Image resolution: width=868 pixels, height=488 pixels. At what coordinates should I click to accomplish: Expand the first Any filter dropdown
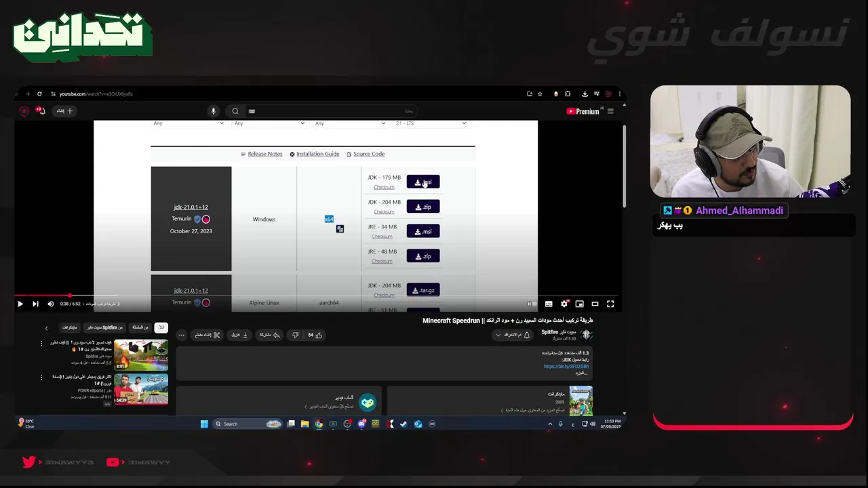[189, 123]
